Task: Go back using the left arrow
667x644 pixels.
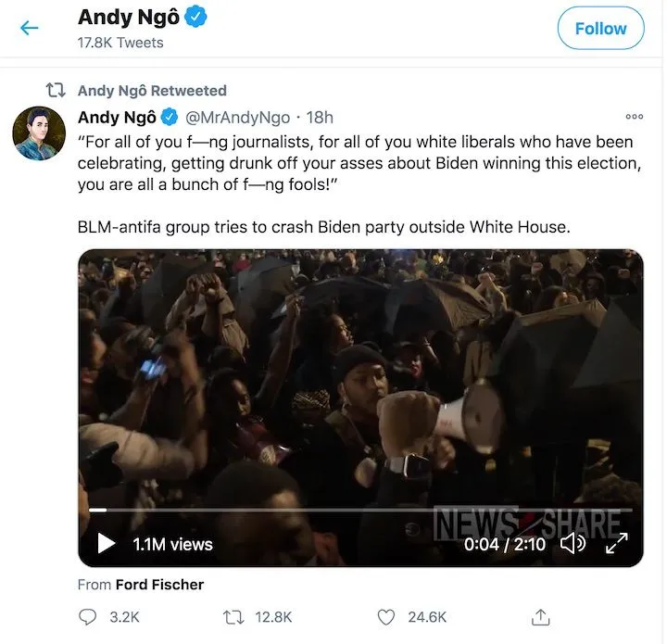Action: coord(30,28)
